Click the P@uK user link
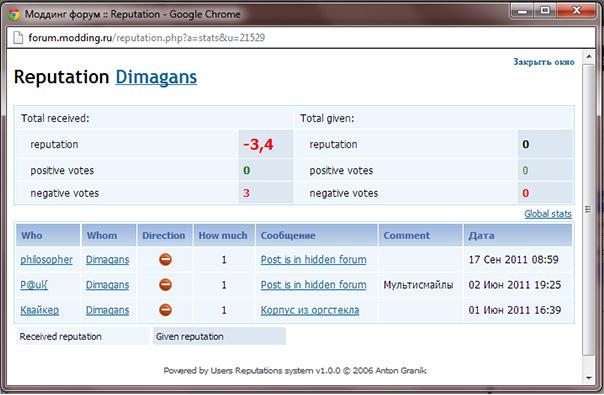This screenshot has height=395, width=604. (34, 285)
